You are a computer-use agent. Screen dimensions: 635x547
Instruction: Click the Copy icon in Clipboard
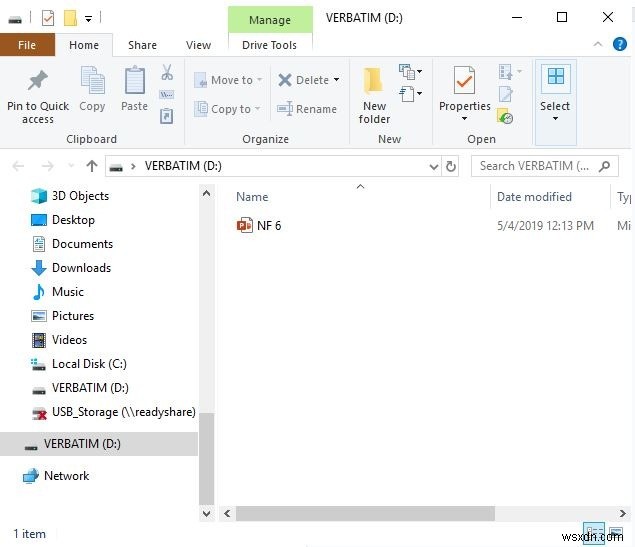tap(92, 80)
